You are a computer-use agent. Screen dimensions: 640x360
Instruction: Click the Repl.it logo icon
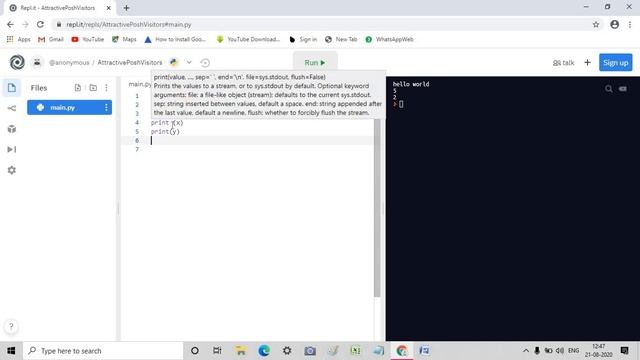(x=17, y=62)
